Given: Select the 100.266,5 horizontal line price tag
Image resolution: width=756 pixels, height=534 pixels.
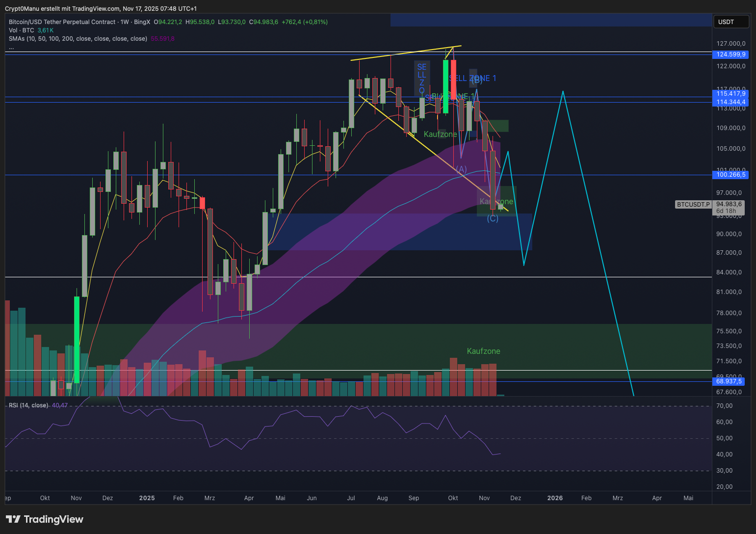Looking at the screenshot, I should point(730,175).
